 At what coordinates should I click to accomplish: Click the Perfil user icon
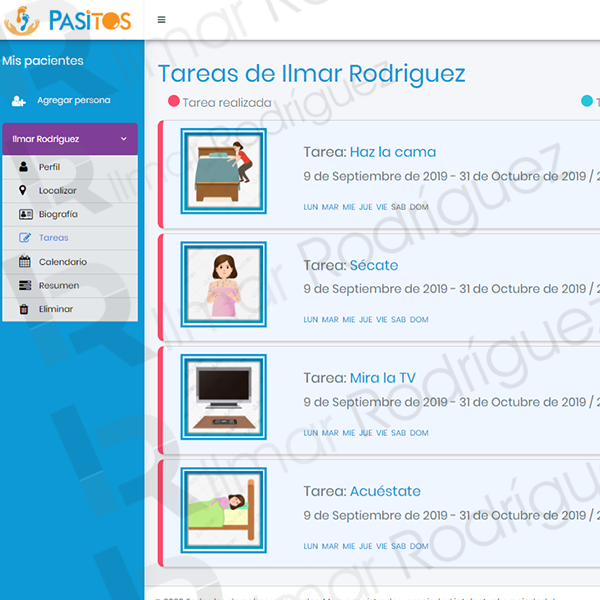tap(24, 167)
